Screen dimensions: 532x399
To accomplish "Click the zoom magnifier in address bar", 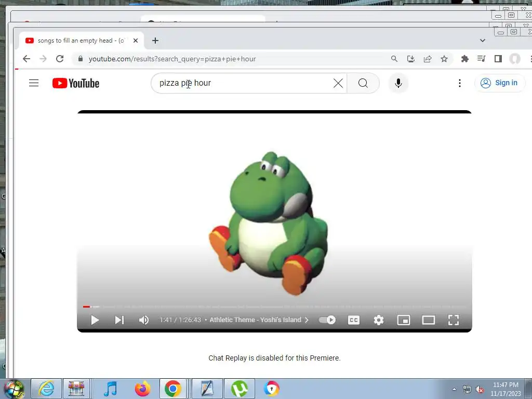I will (x=394, y=59).
